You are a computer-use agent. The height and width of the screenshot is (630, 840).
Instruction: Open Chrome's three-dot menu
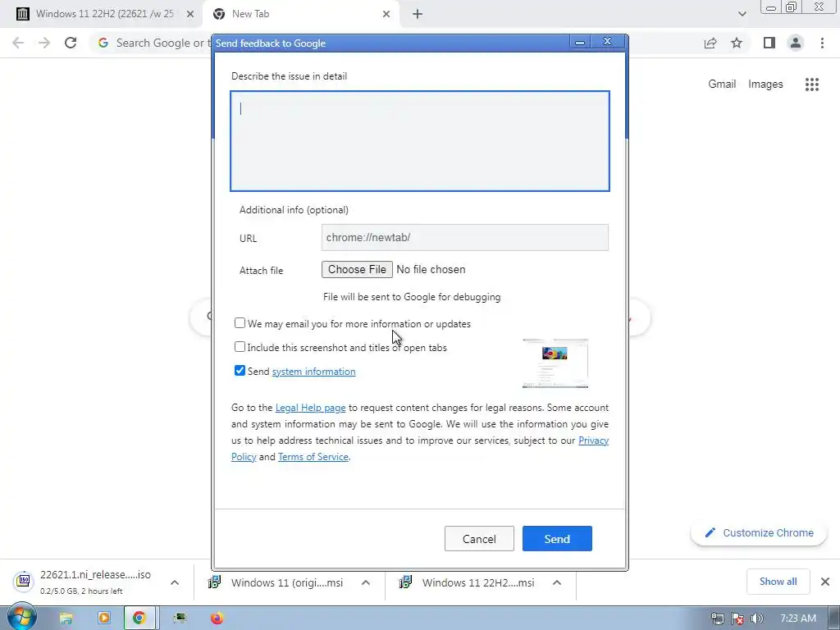click(822, 43)
